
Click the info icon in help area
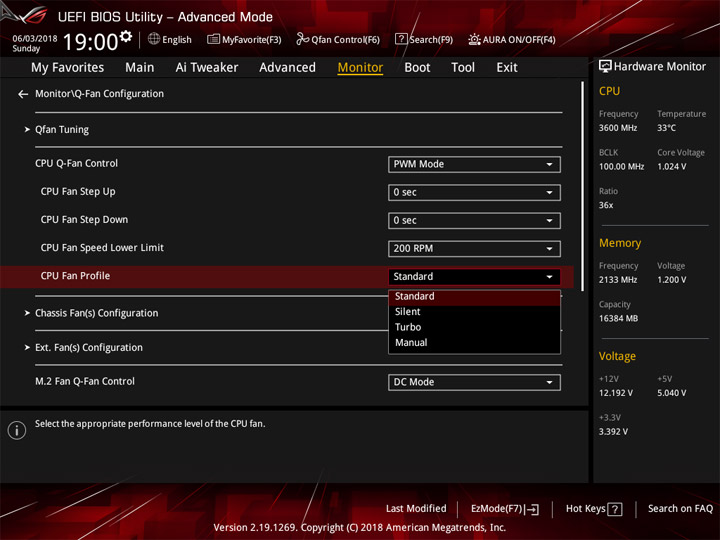point(17,430)
